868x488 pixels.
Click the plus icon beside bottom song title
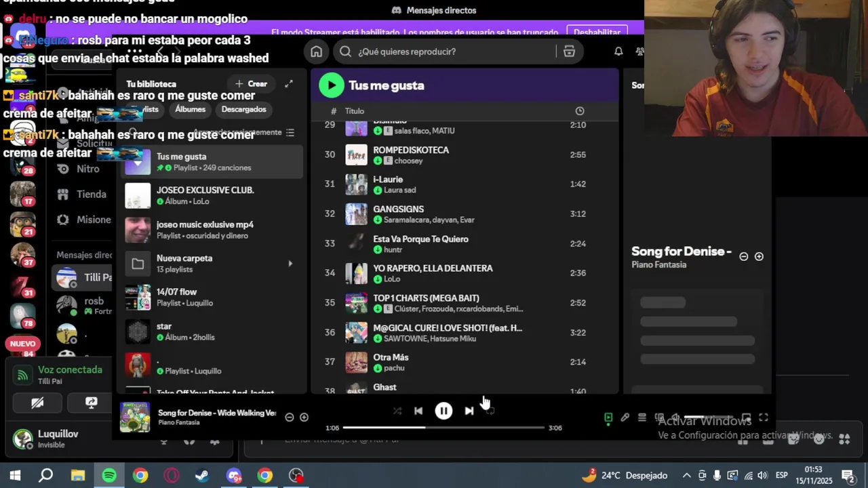304,418
